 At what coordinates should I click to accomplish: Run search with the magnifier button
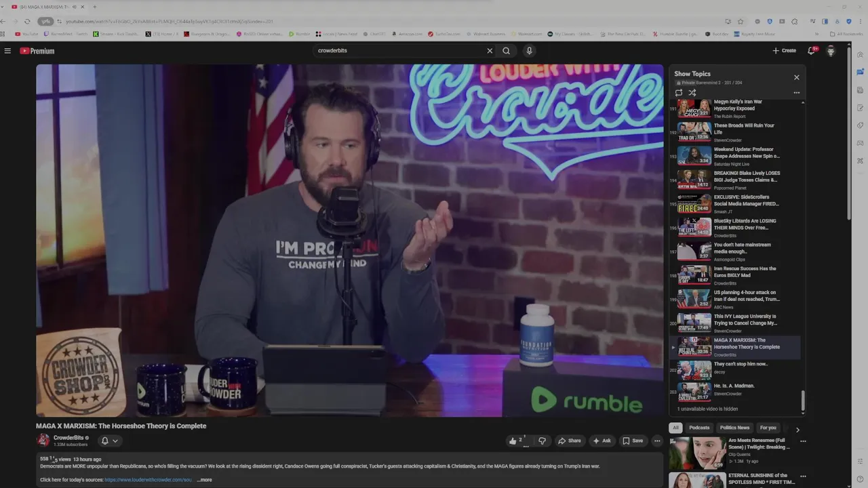click(506, 51)
